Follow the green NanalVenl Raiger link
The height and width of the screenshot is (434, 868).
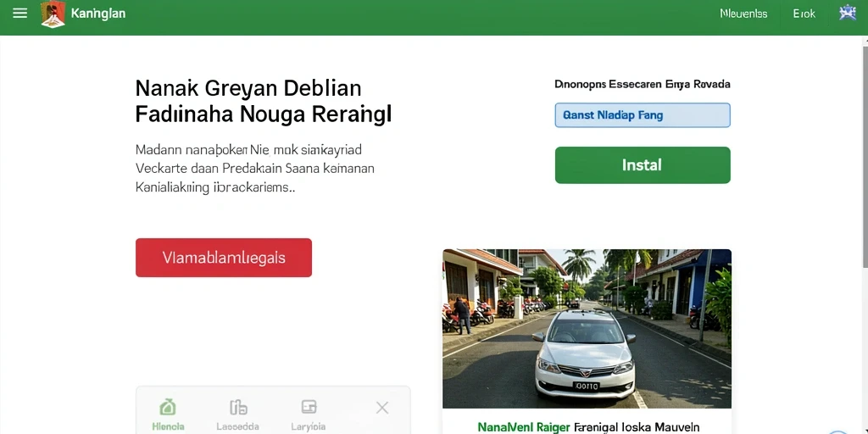pos(524,427)
